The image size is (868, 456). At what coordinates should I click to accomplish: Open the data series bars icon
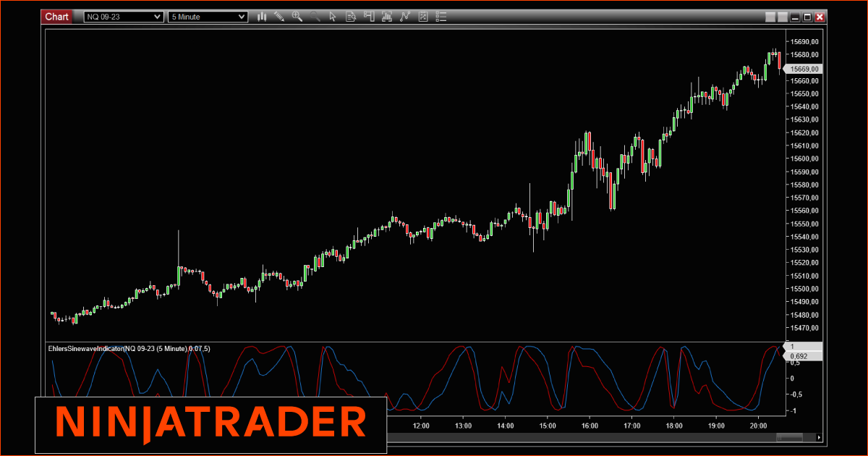(387, 16)
